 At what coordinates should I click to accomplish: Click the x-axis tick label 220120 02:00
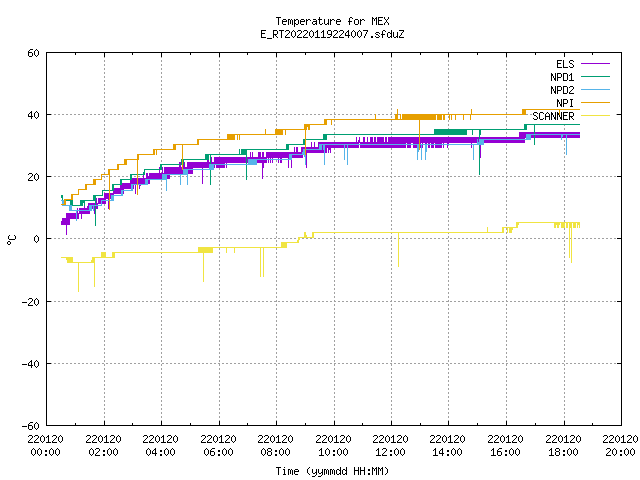[104, 446]
